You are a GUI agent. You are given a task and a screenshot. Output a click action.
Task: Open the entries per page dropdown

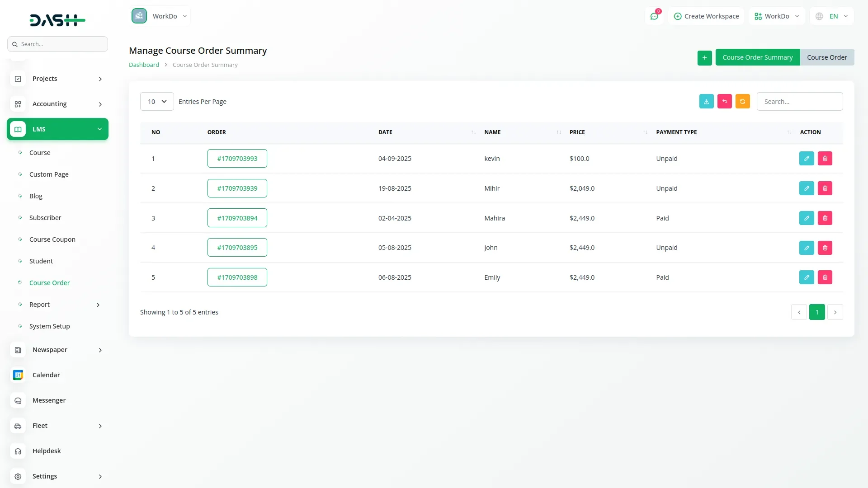157,102
